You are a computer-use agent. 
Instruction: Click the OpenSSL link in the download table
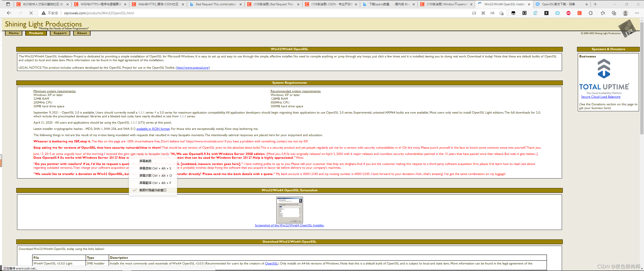point(271,263)
